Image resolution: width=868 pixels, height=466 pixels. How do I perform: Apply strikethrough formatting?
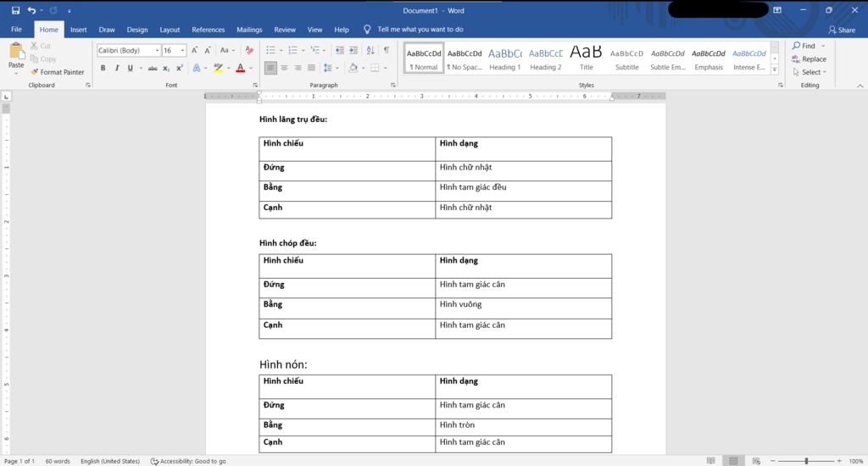[x=153, y=68]
